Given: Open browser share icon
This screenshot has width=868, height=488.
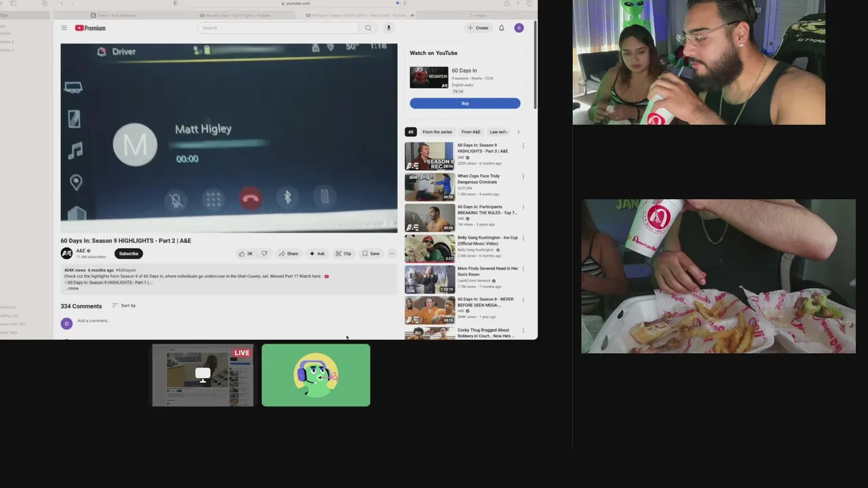Looking at the screenshot, I should coord(506,3).
